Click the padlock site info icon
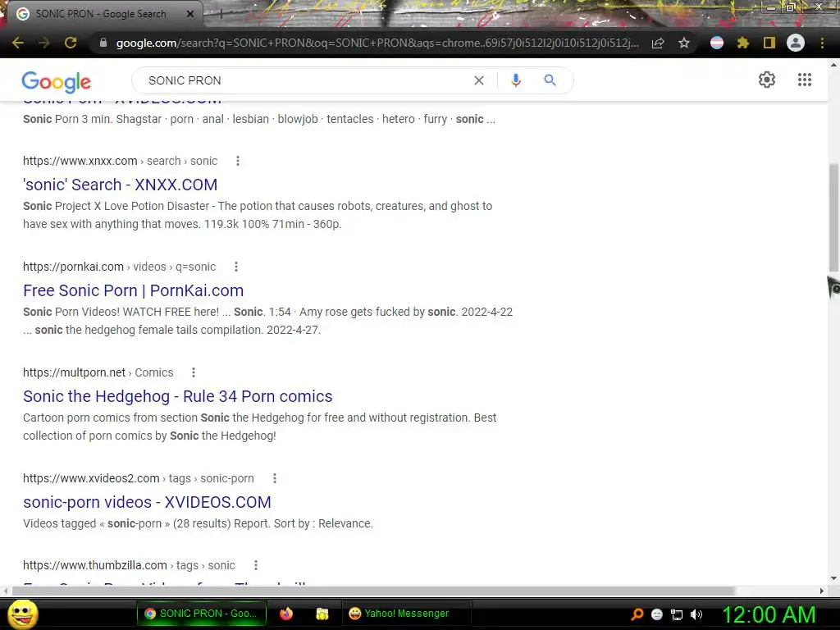The image size is (840, 630). 103,43
